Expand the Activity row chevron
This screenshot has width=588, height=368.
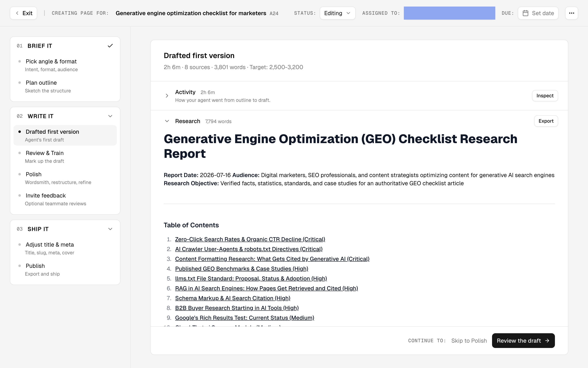point(167,96)
